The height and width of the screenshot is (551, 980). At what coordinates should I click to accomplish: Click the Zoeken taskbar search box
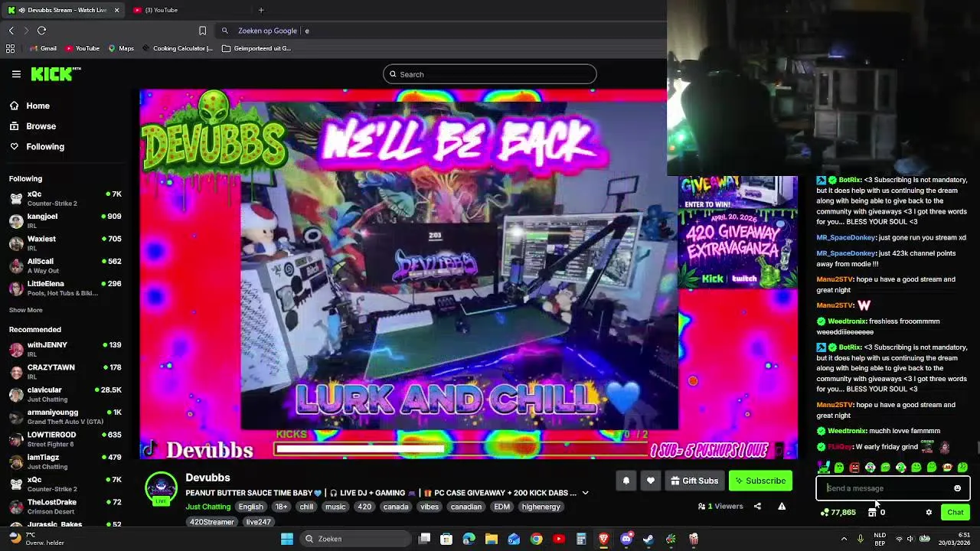(355, 539)
